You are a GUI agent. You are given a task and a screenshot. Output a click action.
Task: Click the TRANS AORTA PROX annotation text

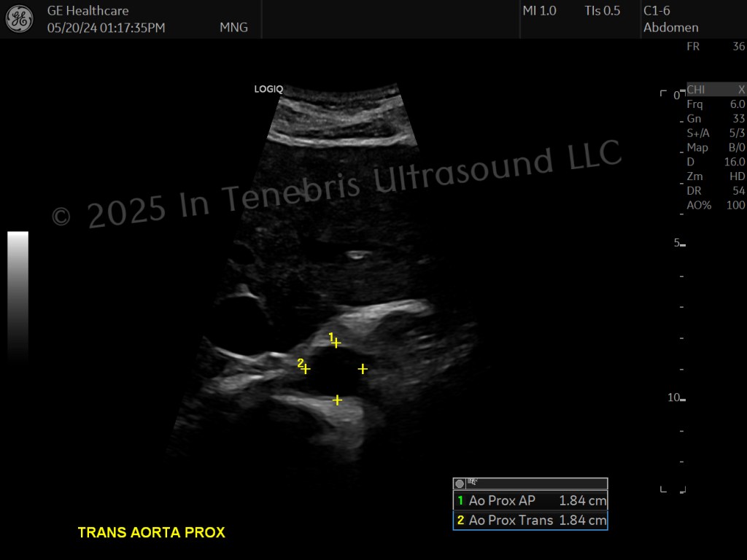point(152,532)
